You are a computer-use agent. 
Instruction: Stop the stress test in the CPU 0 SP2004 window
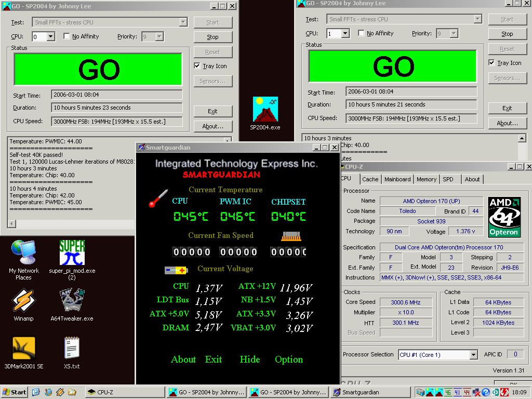point(212,37)
